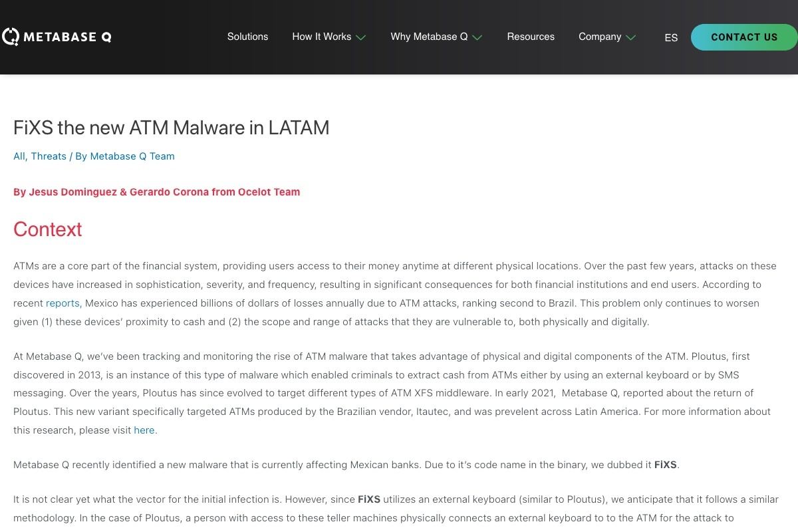The width and height of the screenshot is (798, 532).
Task: Open the Company menu
Action: tap(600, 37)
